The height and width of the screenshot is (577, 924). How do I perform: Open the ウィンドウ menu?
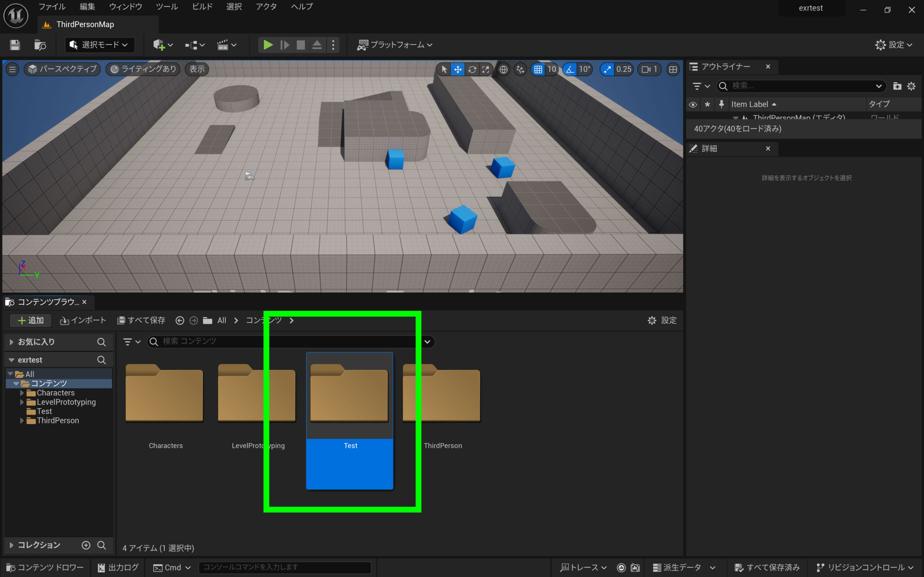tap(125, 6)
